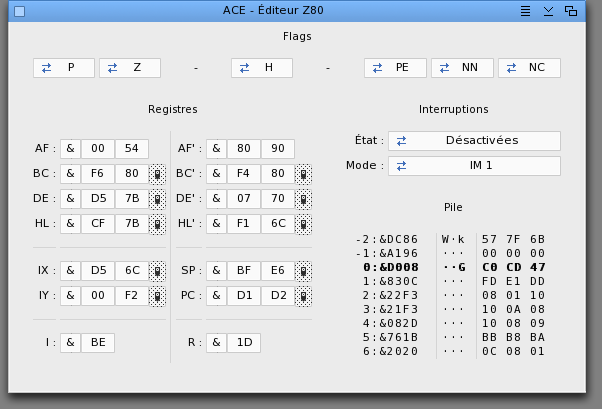This screenshot has width=602, height=409.
Task: Cycle the interrupt État Désactivées selector
Action: (474, 141)
